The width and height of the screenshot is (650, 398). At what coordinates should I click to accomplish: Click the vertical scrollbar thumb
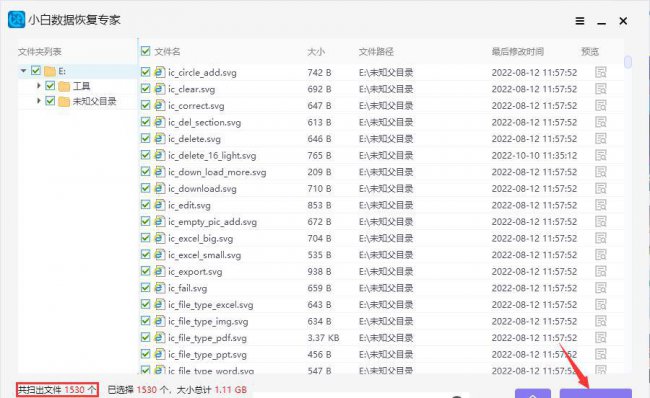pos(628,62)
